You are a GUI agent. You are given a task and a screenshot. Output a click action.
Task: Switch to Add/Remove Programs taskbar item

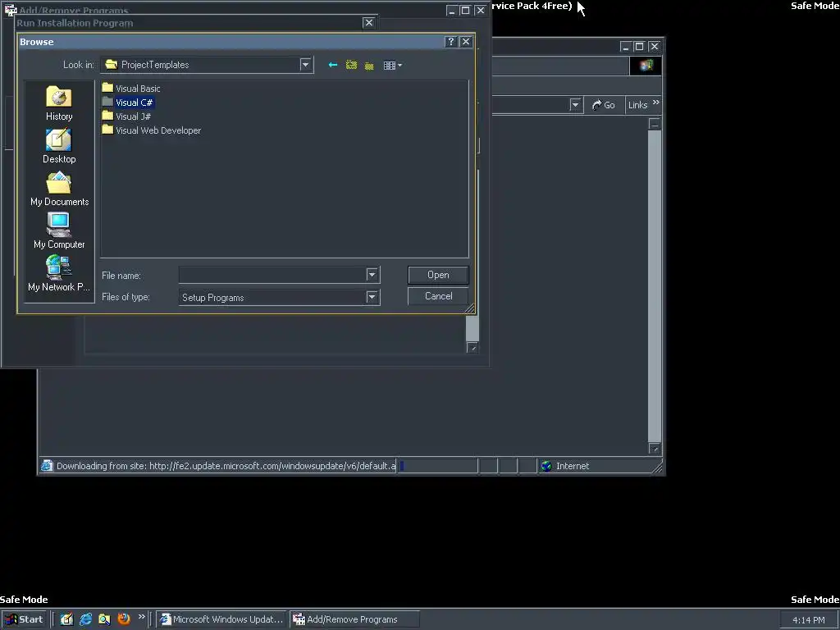[x=354, y=619]
